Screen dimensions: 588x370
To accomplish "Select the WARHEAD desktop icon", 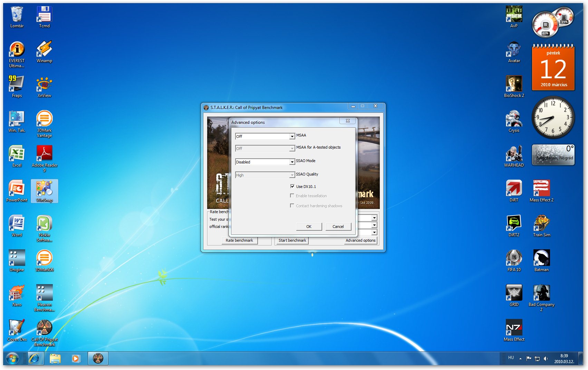I will click(514, 156).
